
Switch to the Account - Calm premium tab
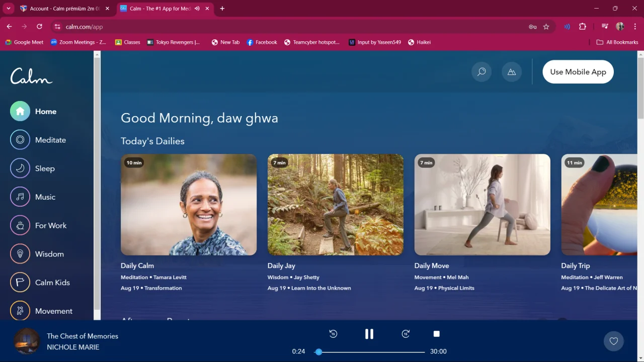click(x=60, y=9)
